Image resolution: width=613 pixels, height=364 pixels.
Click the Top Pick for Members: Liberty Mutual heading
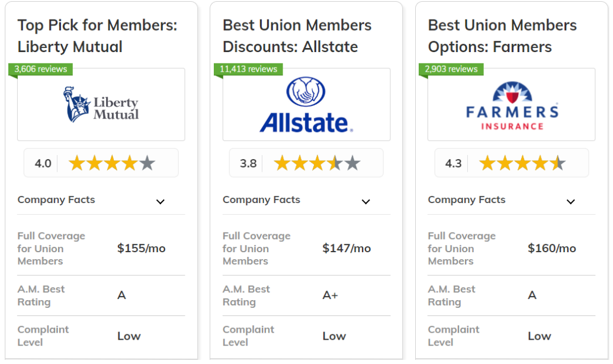pos(97,36)
